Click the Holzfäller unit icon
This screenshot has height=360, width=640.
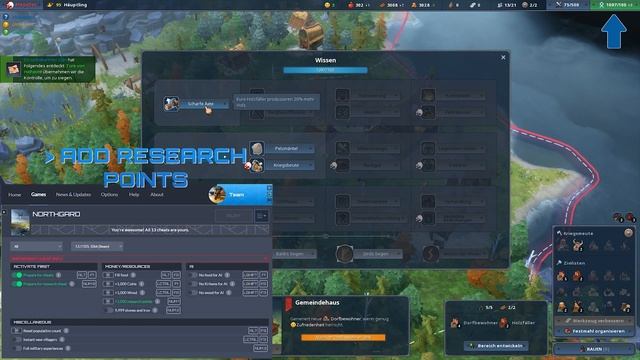click(x=504, y=322)
